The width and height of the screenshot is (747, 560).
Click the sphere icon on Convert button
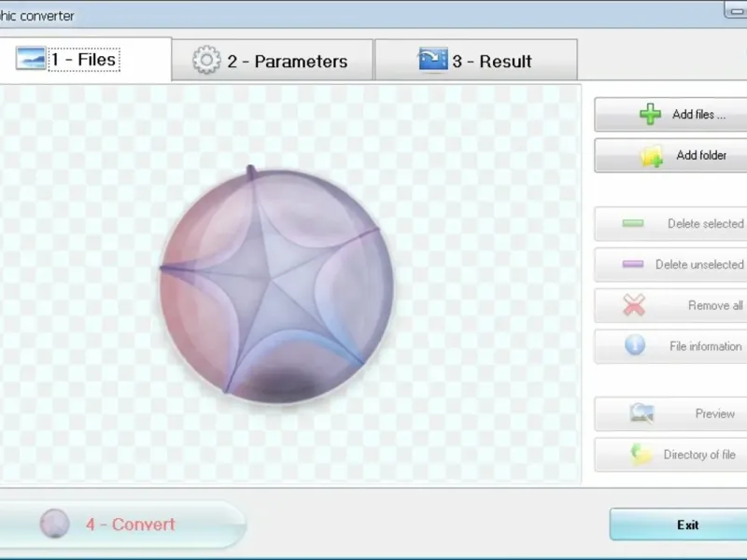click(x=55, y=524)
